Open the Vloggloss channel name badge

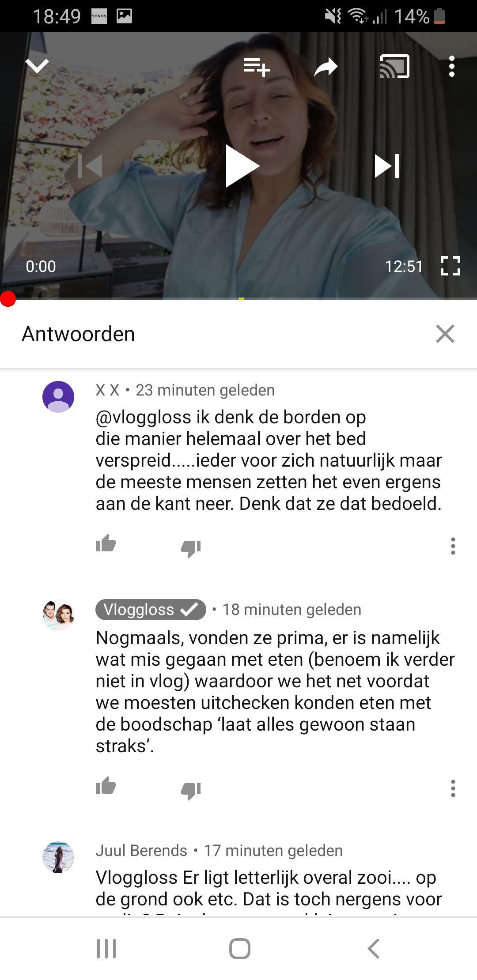[x=151, y=610]
